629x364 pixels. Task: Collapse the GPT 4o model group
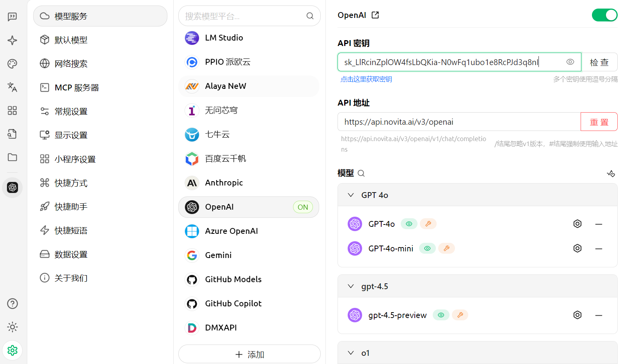point(351,195)
